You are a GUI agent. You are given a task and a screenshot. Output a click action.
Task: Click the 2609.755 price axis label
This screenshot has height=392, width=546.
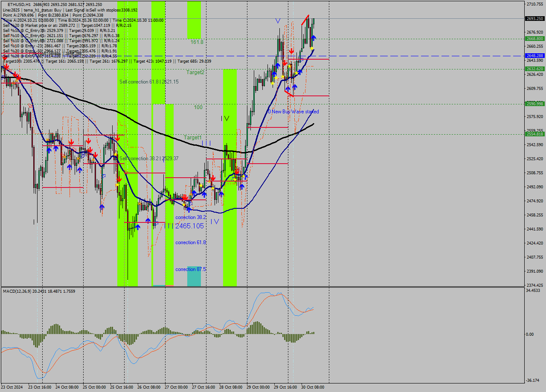[x=535, y=89]
